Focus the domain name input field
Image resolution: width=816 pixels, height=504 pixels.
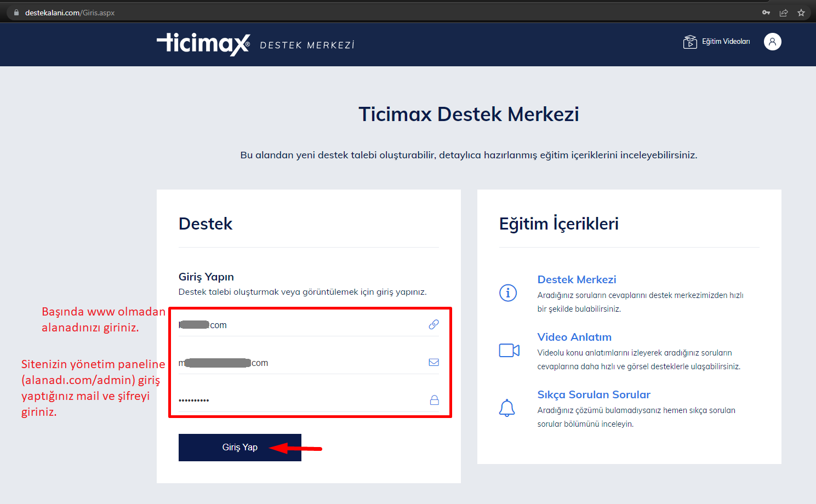click(x=309, y=325)
